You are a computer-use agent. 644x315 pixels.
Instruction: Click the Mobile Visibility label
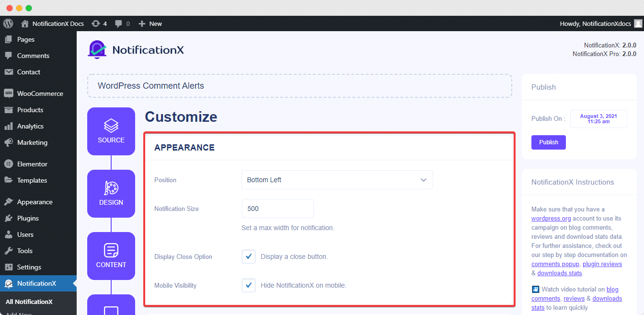175,285
